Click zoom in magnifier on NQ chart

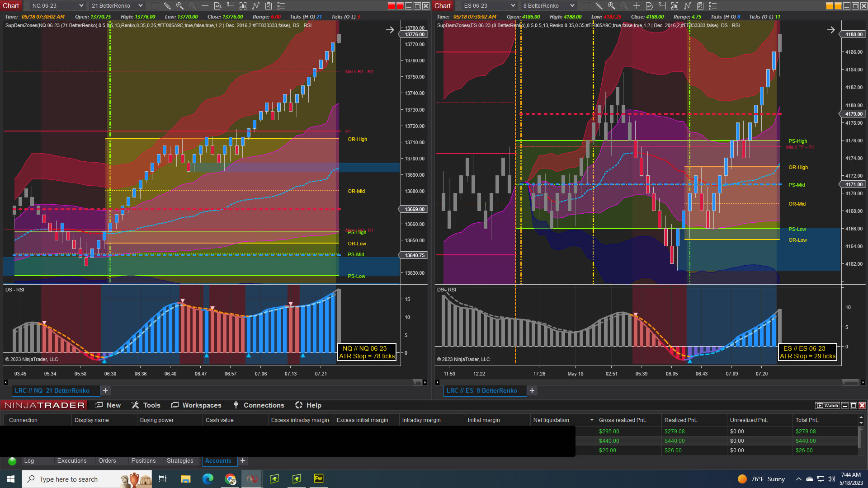point(180,6)
